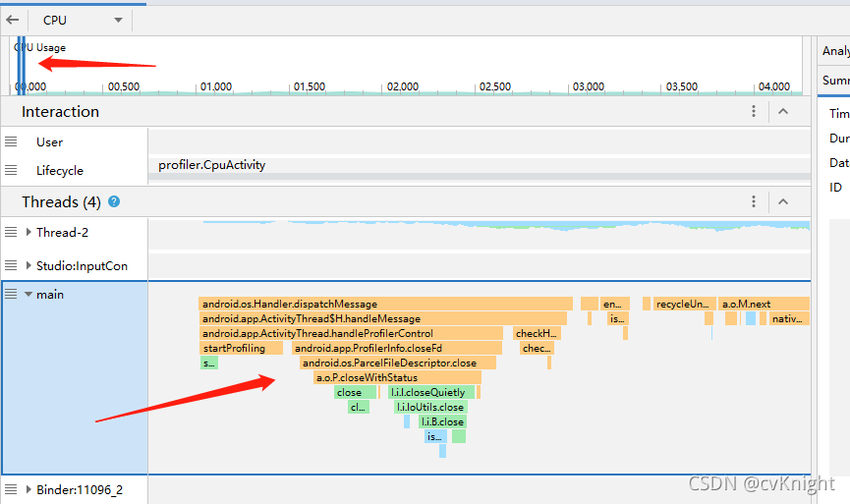Screen dimensions: 850x504
Task: Select the en... call bar
Action: [x=615, y=304]
